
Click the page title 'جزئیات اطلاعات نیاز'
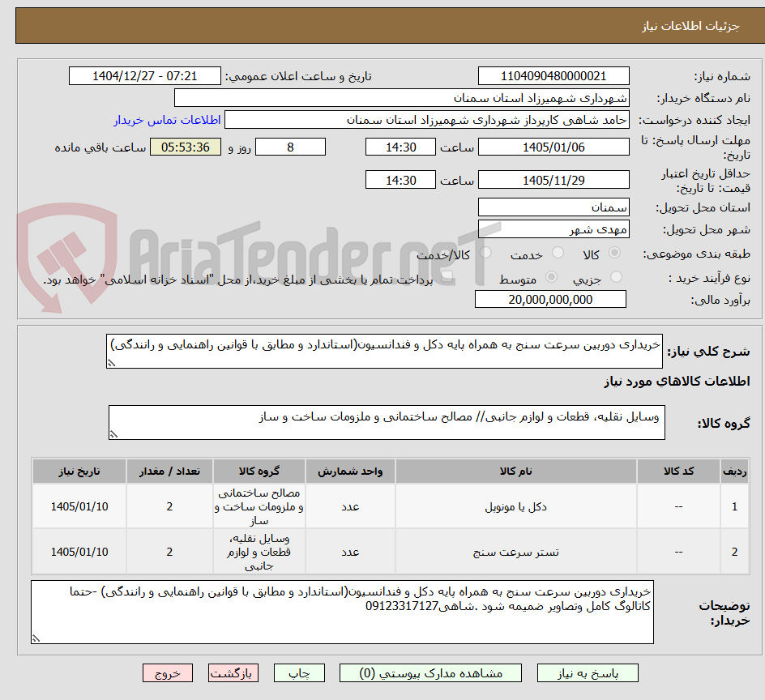tap(690, 26)
